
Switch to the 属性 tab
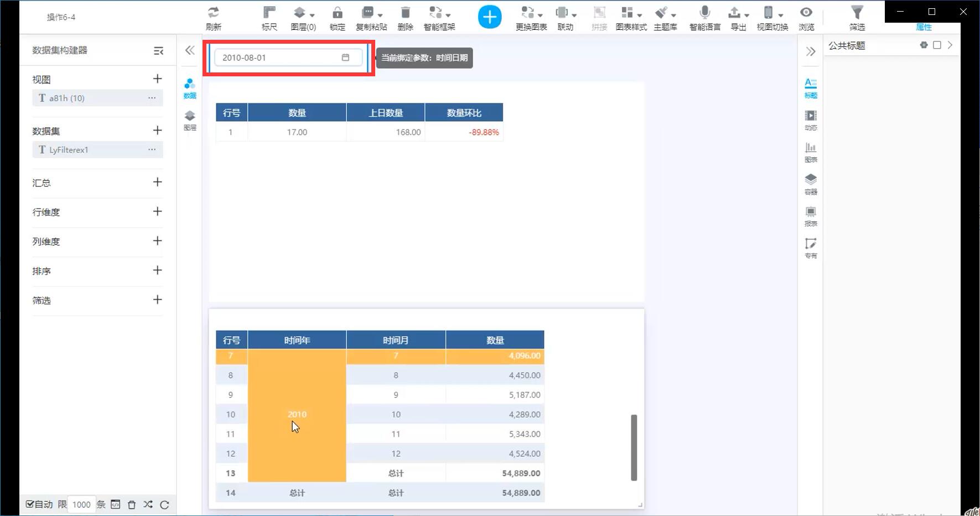924,27
